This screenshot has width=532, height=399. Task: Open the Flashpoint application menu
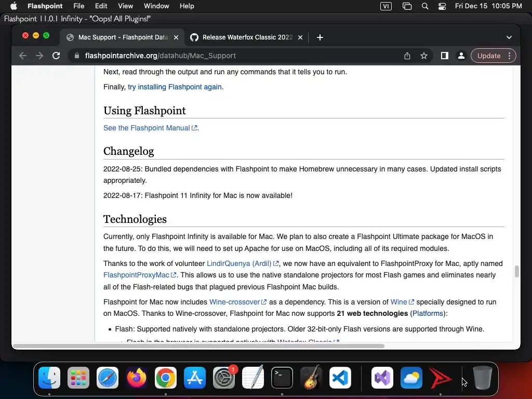tap(45, 6)
